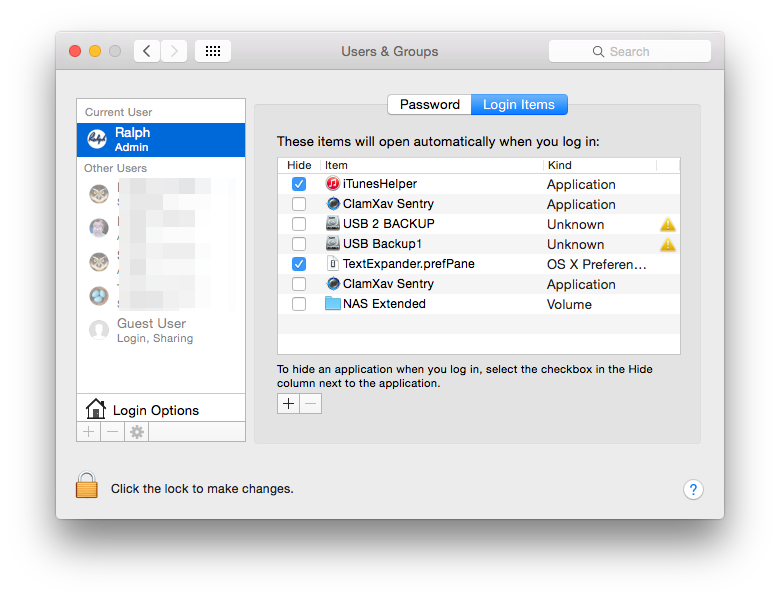Click the iTunesHelper music icon

[x=333, y=184]
